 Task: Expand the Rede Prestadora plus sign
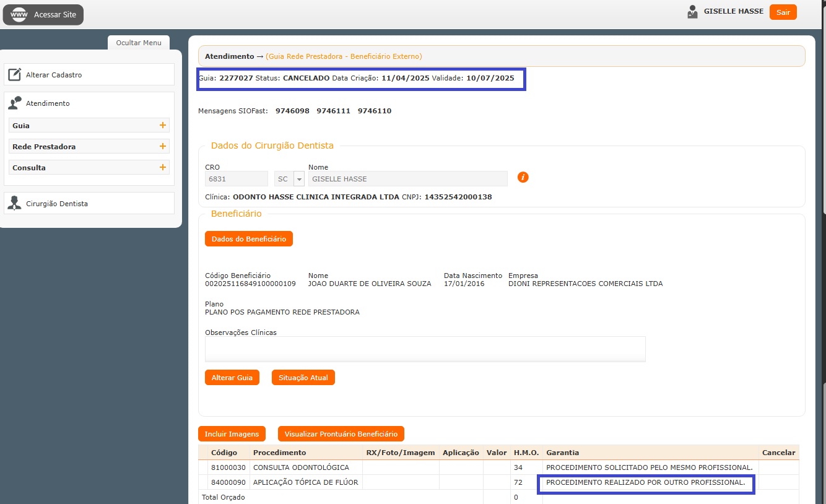163,146
